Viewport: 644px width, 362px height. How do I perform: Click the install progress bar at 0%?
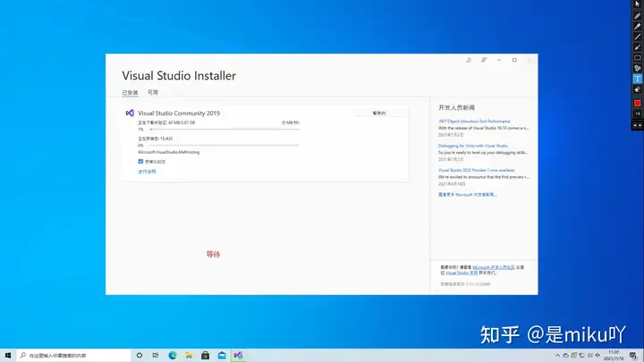[225, 146]
